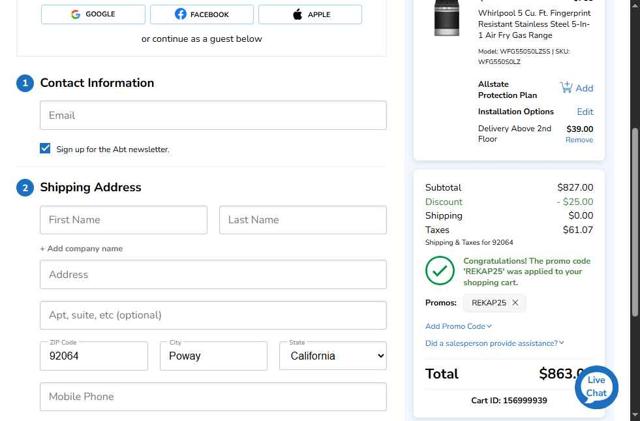Uncheck the Abt newsletter signup checkbox
640x421 pixels.
tap(45, 148)
